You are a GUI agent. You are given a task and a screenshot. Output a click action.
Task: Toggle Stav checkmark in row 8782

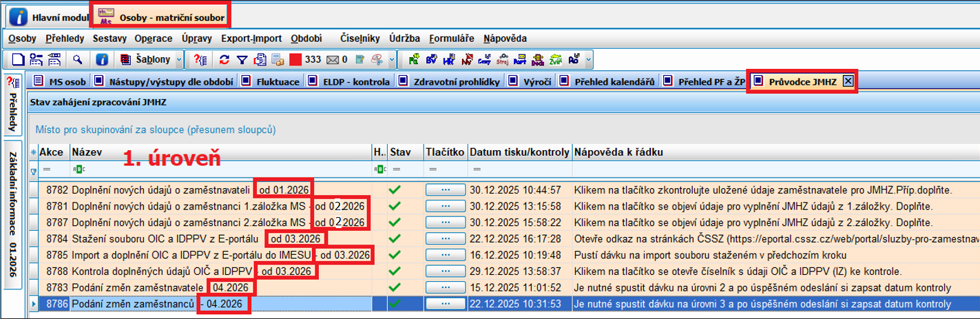(x=395, y=189)
